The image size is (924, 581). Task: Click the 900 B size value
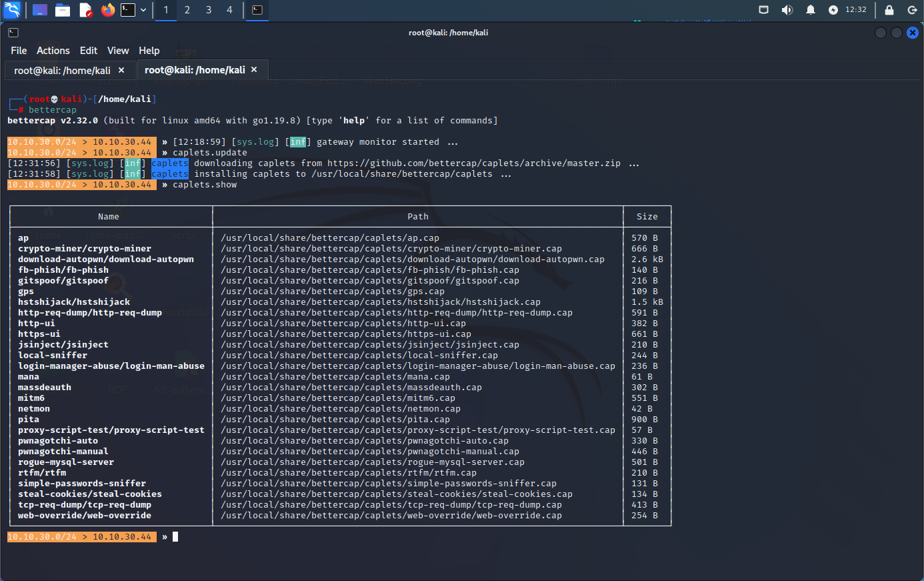(645, 420)
